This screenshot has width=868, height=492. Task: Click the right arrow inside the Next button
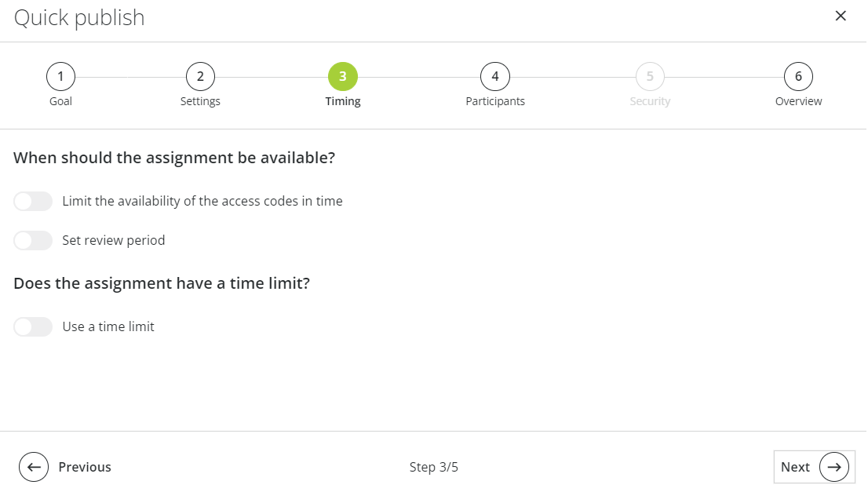tap(833, 466)
